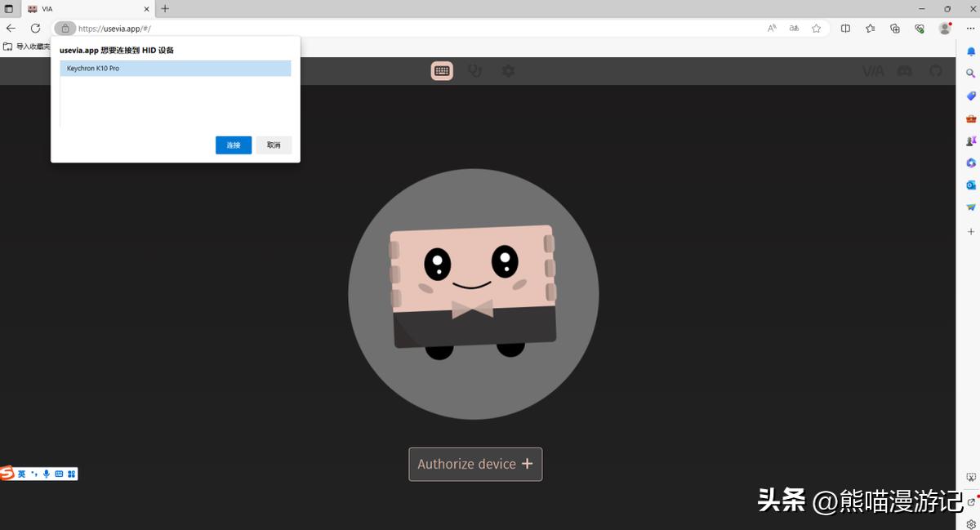Click the browser refresh icon
980x530 pixels.
click(x=35, y=28)
